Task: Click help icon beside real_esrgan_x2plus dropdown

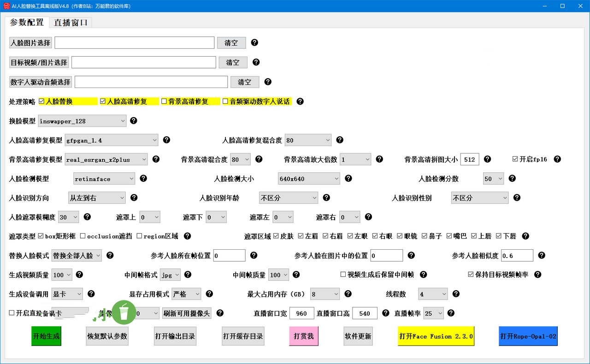Action: click(x=156, y=159)
